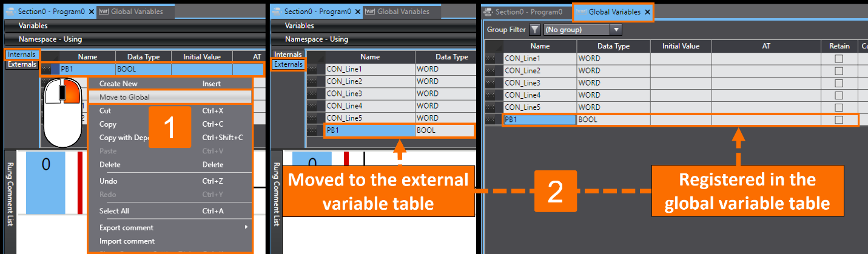868x254 pixels.
Task: Select CON_Line3 cell in Externals table
Action: [370, 93]
